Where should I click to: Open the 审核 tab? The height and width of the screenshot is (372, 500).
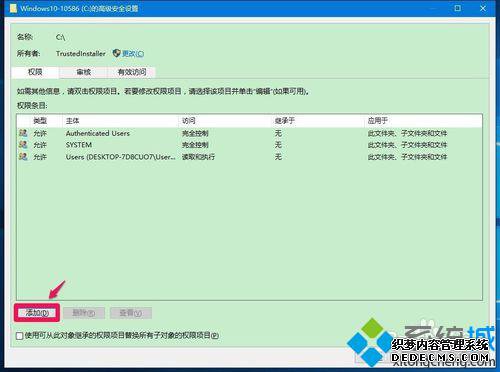[x=83, y=72]
